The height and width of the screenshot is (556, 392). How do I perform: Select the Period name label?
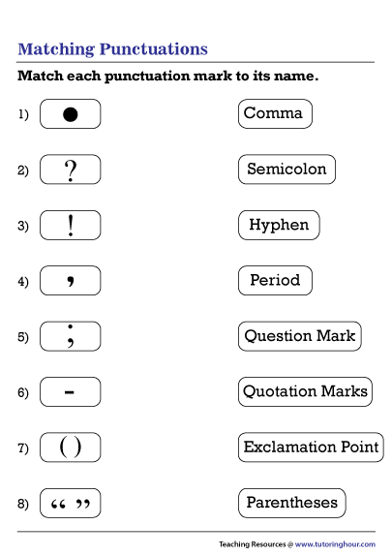[x=275, y=281]
